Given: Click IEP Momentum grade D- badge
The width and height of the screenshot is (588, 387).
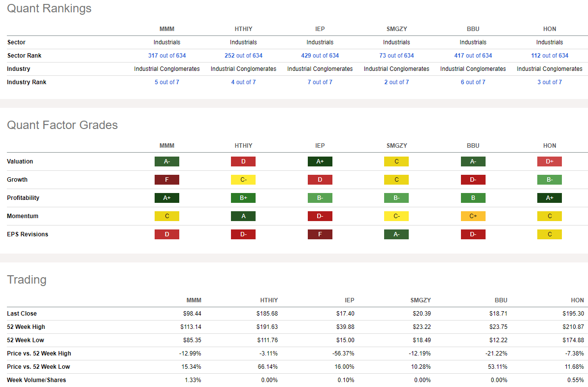Looking at the screenshot, I should point(320,216).
